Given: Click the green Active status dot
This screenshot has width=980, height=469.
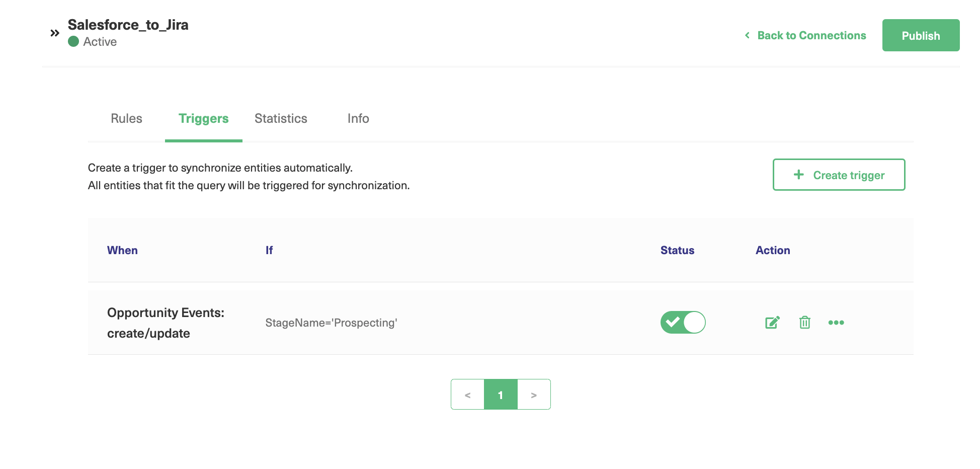Looking at the screenshot, I should [73, 42].
